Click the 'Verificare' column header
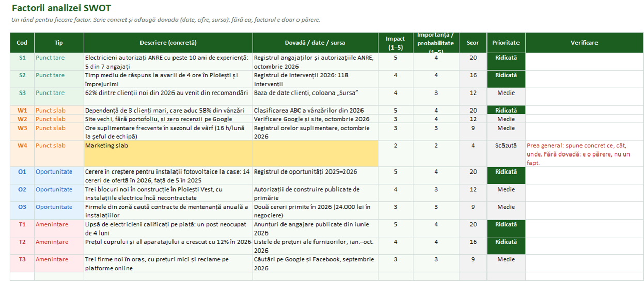Viewport: 644px width, 281px height. pos(585,43)
